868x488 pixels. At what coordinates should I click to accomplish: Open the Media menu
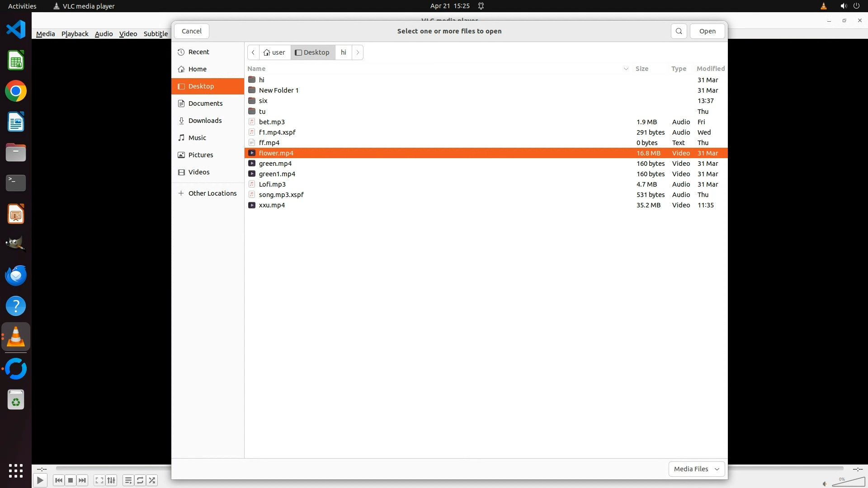pyautogui.click(x=45, y=34)
